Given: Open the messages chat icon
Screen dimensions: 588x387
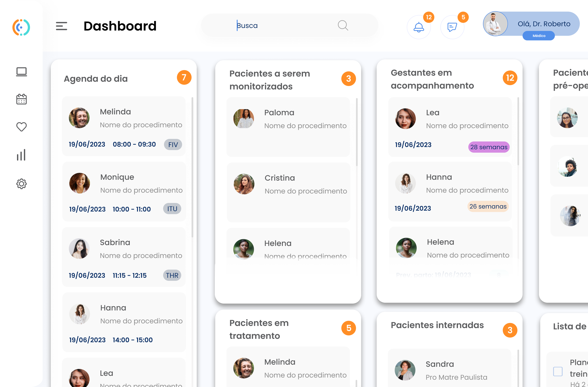Looking at the screenshot, I should coord(452,27).
